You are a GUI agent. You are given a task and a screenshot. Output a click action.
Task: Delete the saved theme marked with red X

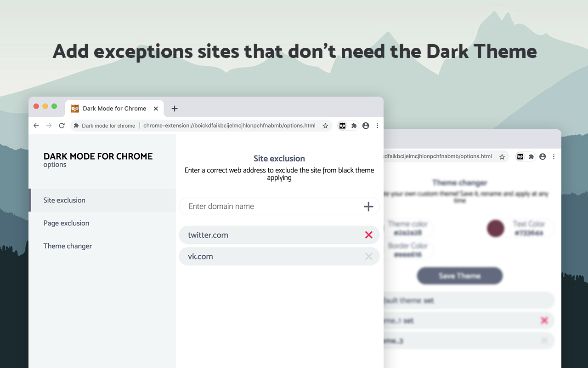point(544,320)
